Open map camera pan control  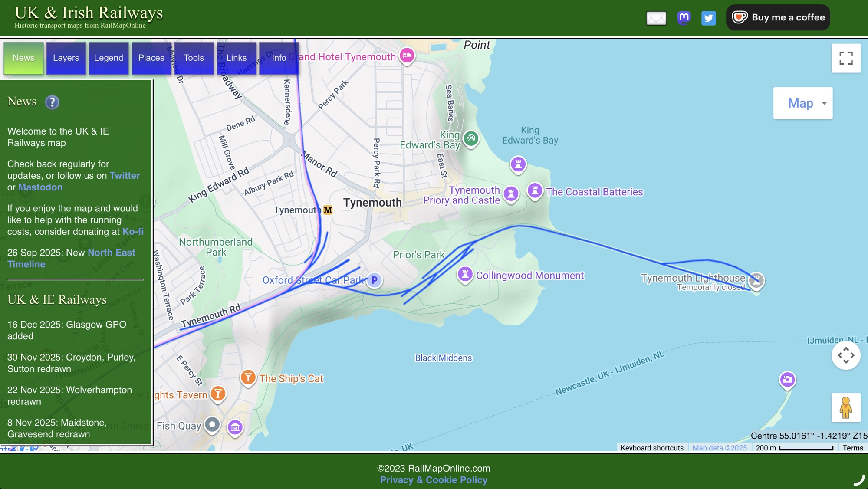(845, 355)
